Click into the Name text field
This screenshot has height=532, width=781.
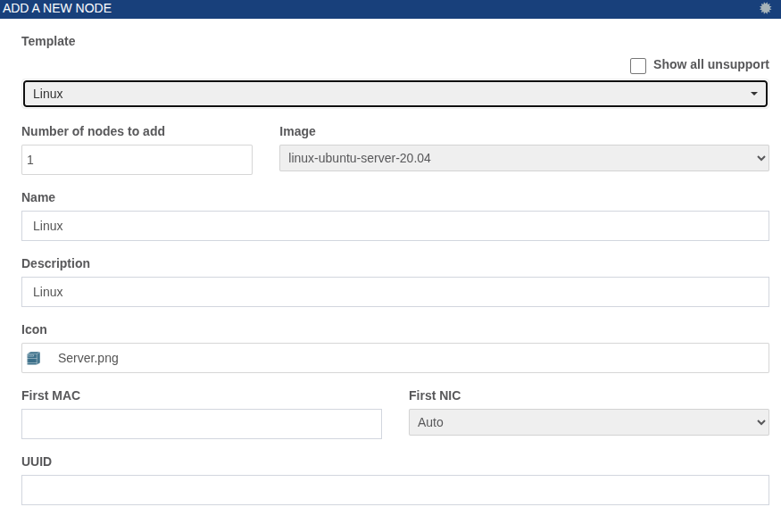395,226
